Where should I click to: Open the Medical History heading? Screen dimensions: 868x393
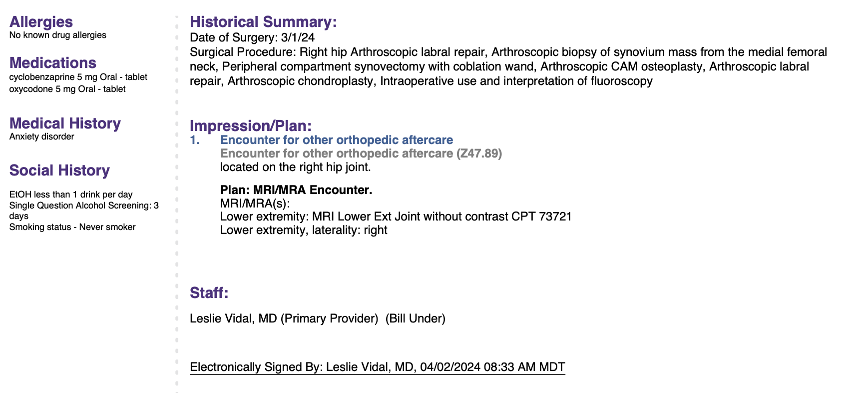[65, 123]
